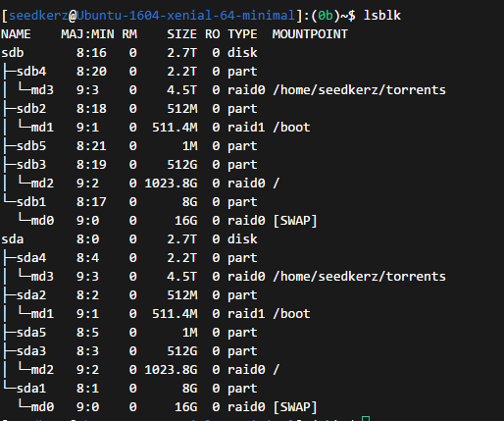
Task: Click the green 0b indicator in the prompt
Action: [326, 16]
